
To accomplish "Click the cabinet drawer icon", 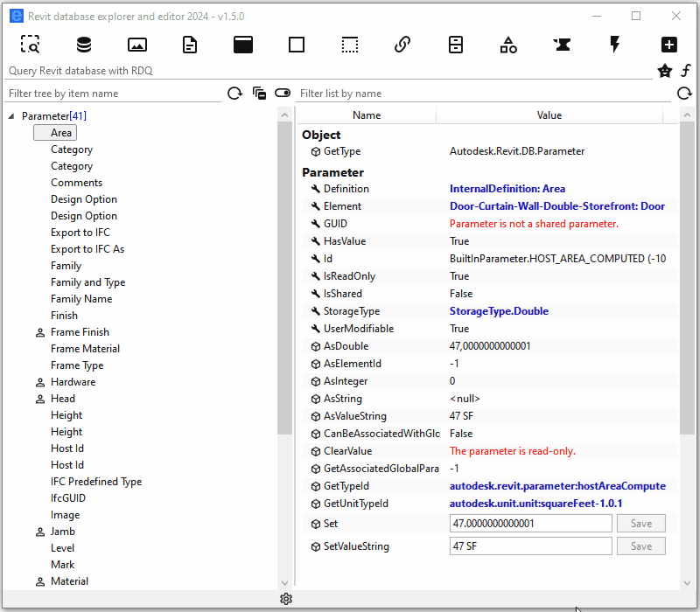I will [455, 45].
